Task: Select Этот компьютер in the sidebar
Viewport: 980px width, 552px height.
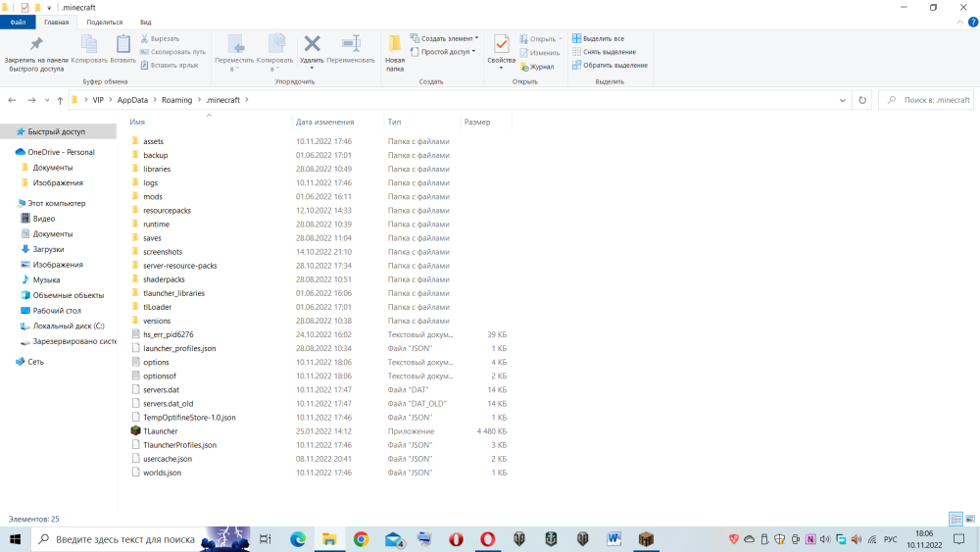Action: click(56, 203)
